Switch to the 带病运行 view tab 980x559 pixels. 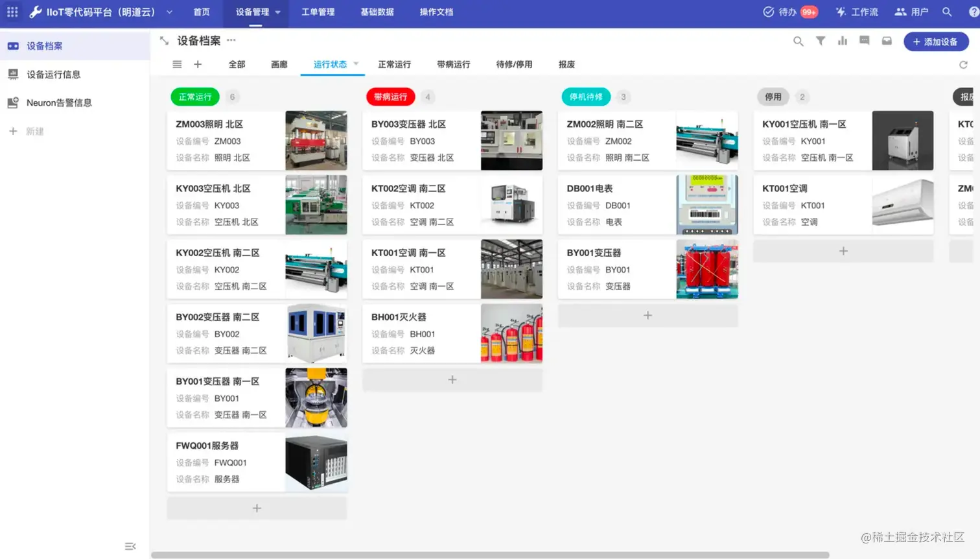click(x=453, y=64)
